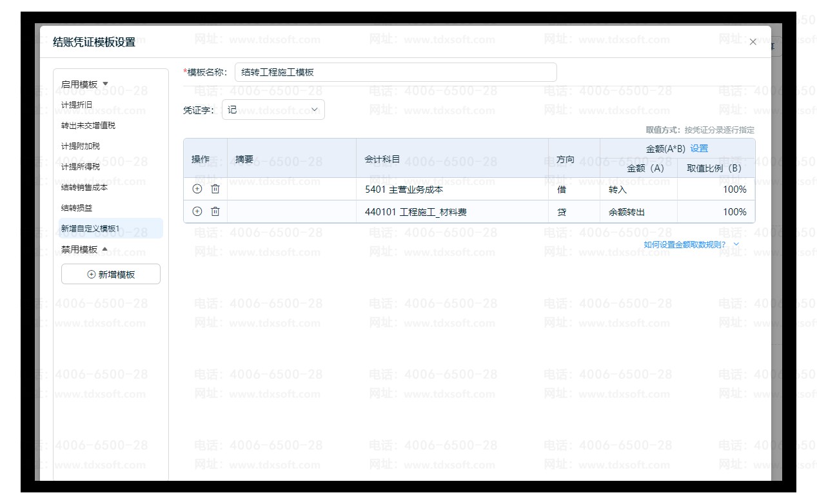Click the 设置 link beside 金额(A*B)
The height and width of the screenshot is (504, 817).
coord(699,148)
